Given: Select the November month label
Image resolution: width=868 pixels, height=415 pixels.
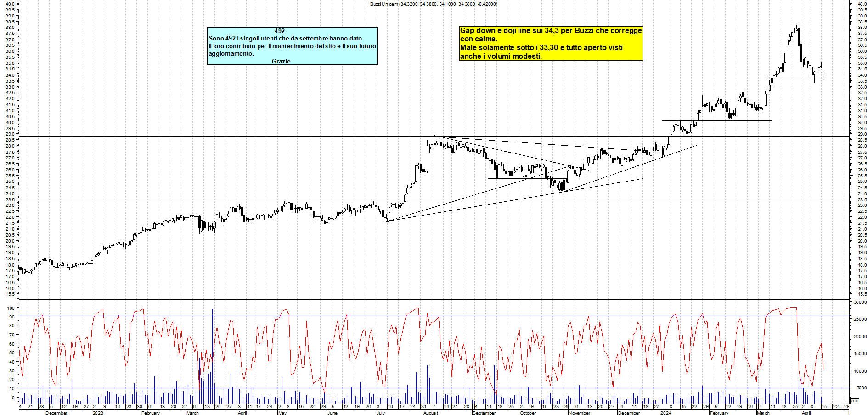Looking at the screenshot, I should (x=579, y=413).
